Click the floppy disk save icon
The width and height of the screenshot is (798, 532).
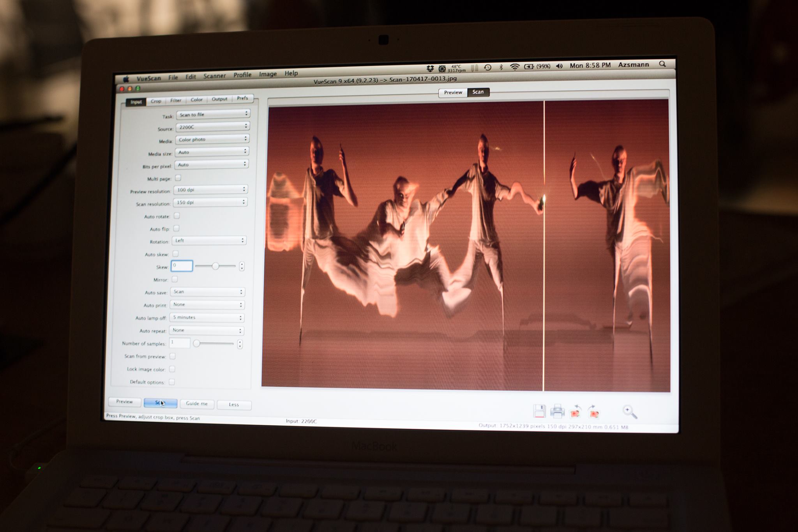pyautogui.click(x=539, y=411)
